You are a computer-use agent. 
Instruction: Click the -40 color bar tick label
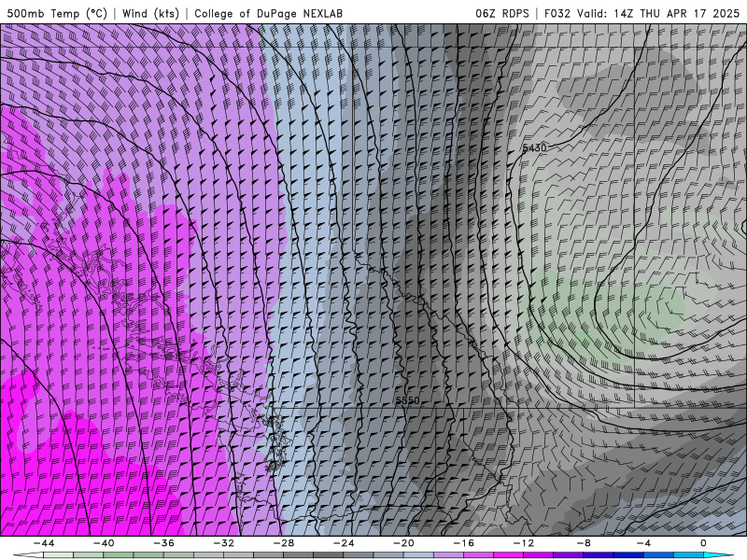[104, 543]
